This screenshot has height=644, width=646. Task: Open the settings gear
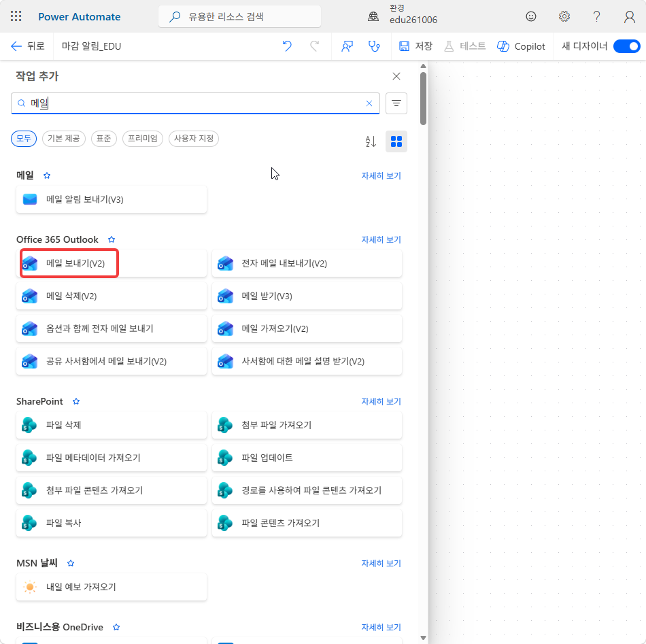coord(564,16)
